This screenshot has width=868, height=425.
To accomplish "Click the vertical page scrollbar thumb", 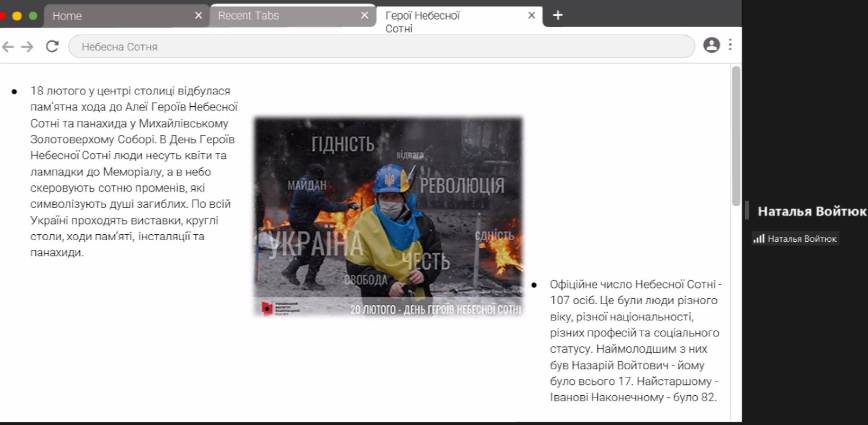I will tap(736, 136).
